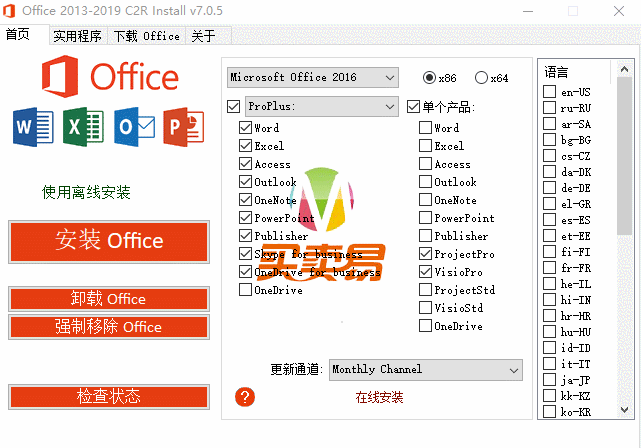Check Word under single products

click(426, 128)
